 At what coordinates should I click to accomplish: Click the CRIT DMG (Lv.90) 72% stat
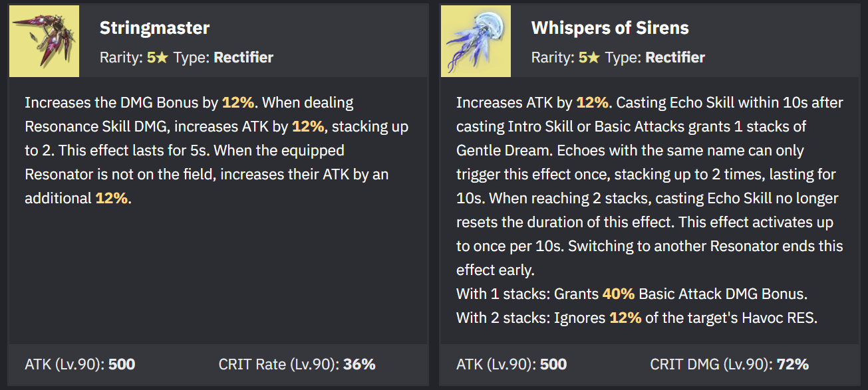730,364
